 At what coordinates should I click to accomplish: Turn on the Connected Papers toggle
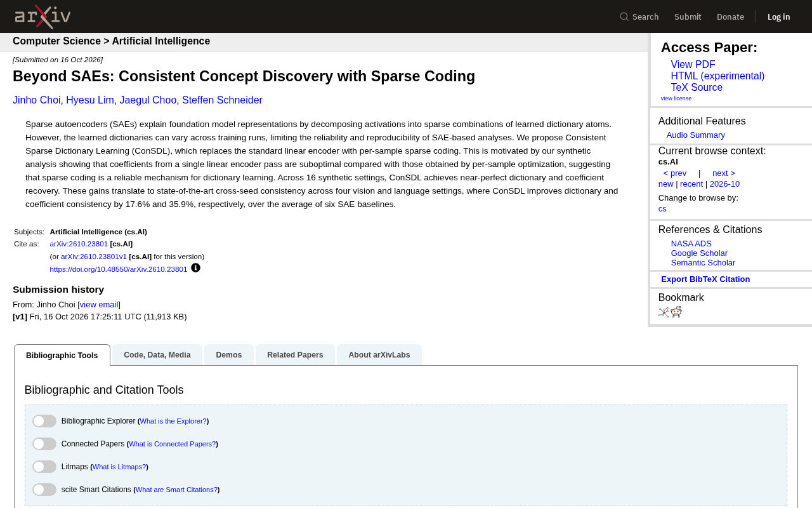pyautogui.click(x=44, y=444)
